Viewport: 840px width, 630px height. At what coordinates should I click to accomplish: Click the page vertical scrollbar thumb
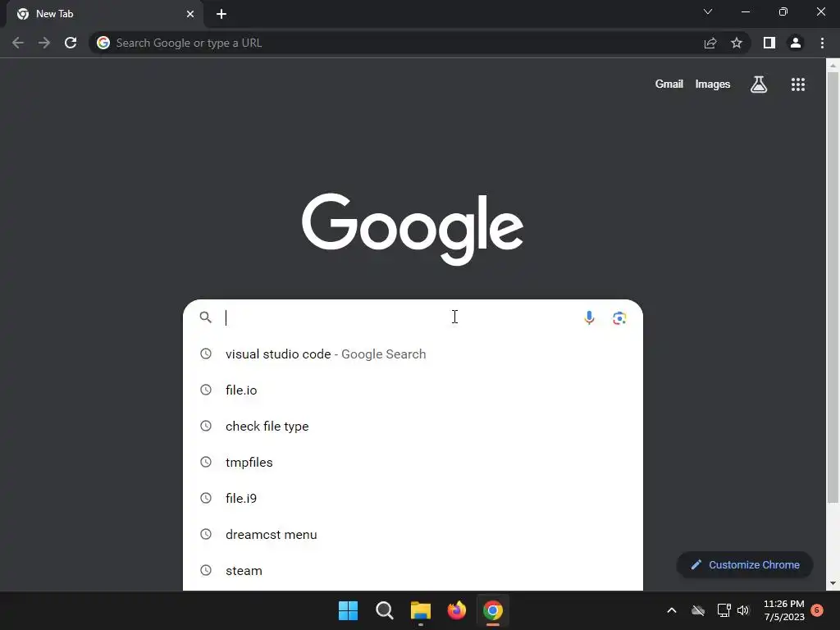(833, 286)
